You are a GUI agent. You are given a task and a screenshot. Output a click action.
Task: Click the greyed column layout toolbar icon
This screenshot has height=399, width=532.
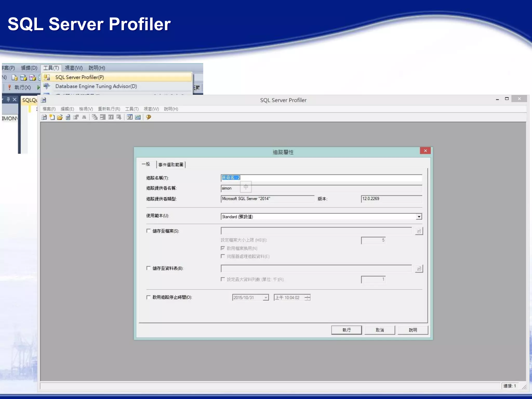click(x=111, y=117)
